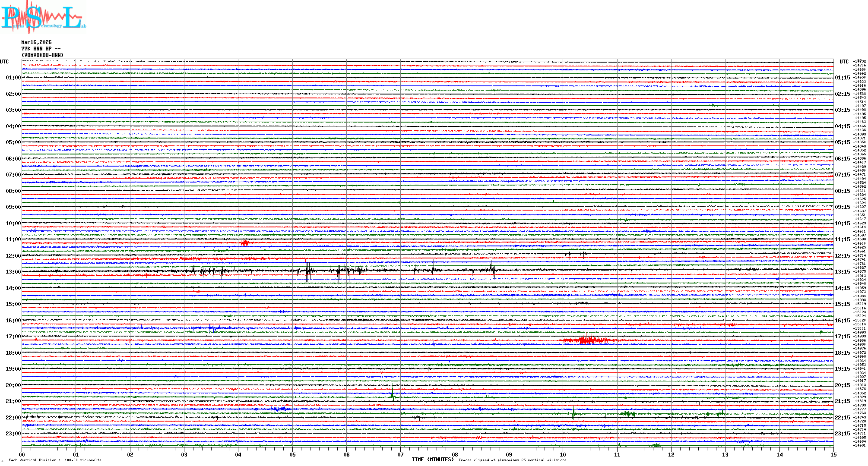Screen dimensions: 868x466
Task: Click the PSL Seismology Lab logo
Action: [x=43, y=16]
